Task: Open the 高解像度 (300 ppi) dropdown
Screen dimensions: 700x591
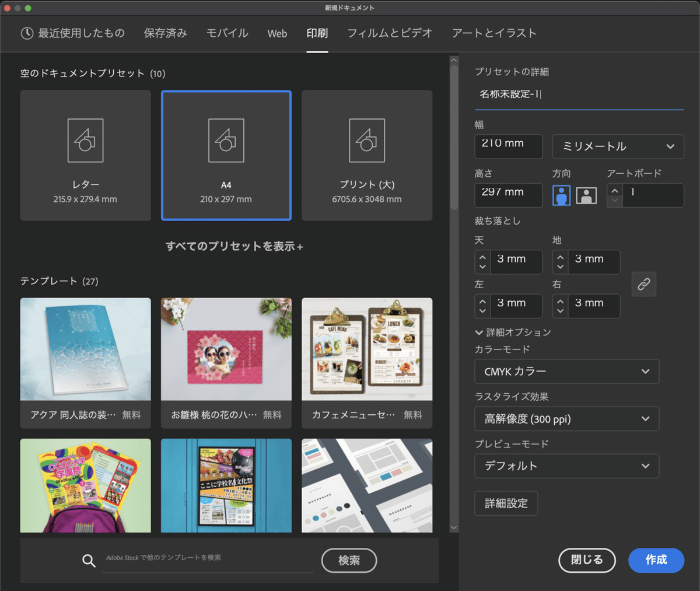Action: pyautogui.click(x=567, y=419)
